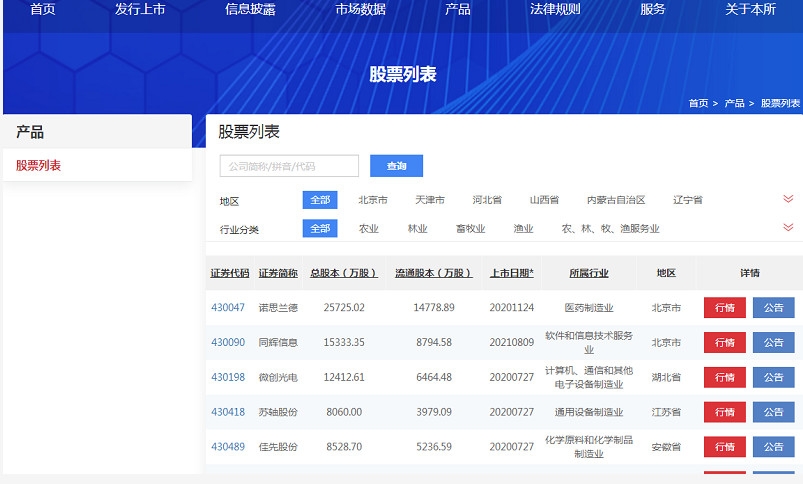The height and width of the screenshot is (484, 803).
Task: Click the 湖北省 region cell
Action: coord(666,377)
